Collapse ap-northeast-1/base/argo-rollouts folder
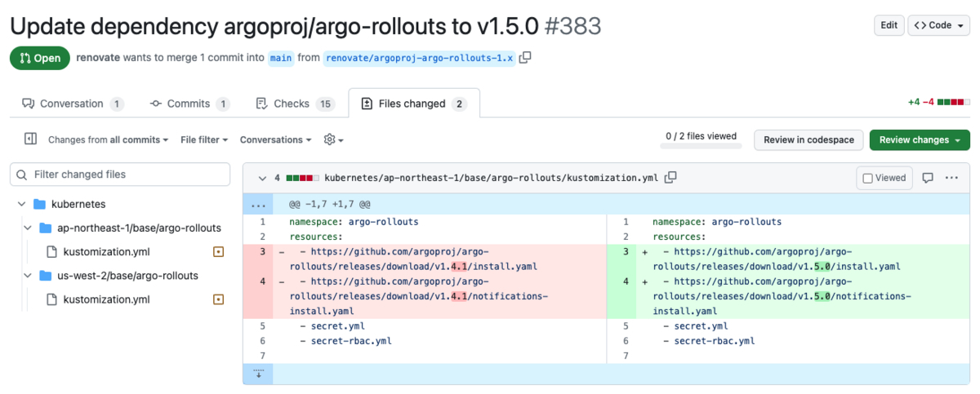This screenshot has height=394, width=980. [x=27, y=228]
